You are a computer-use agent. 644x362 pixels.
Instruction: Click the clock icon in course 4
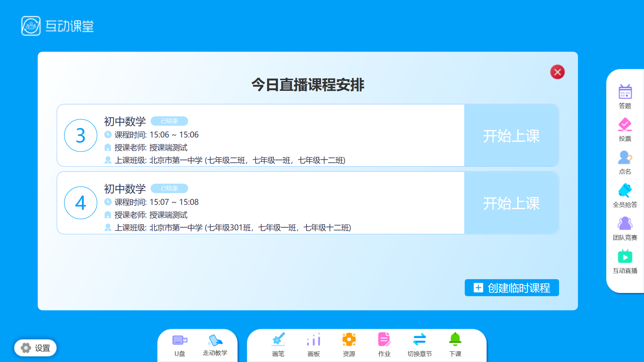[x=108, y=202]
